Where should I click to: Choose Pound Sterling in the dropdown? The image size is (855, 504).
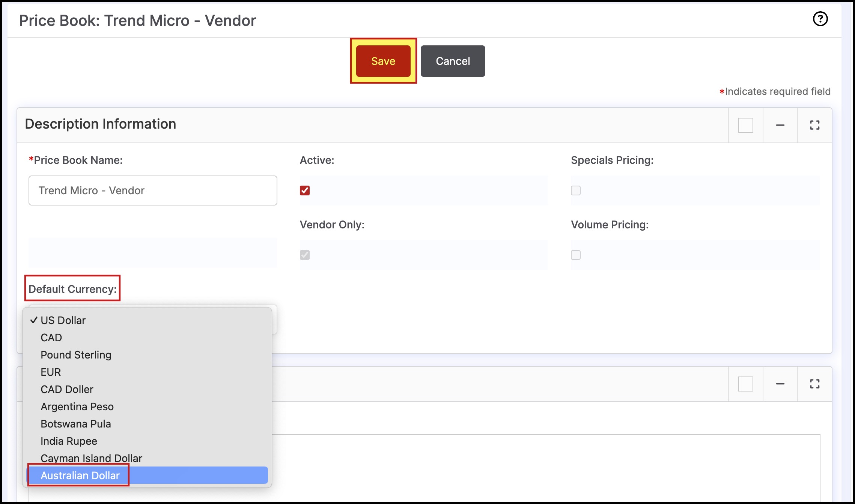(x=76, y=355)
